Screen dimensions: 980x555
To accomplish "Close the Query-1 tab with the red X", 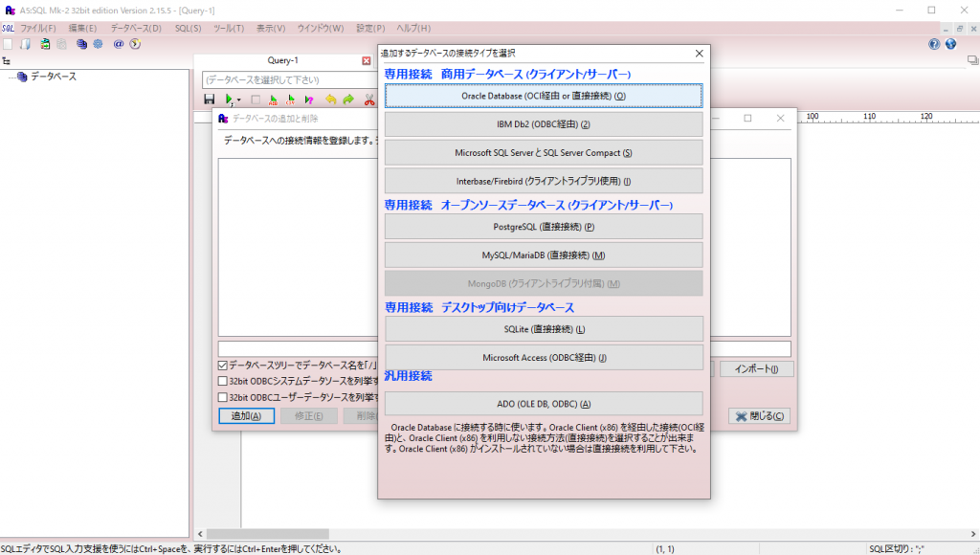I will [366, 61].
